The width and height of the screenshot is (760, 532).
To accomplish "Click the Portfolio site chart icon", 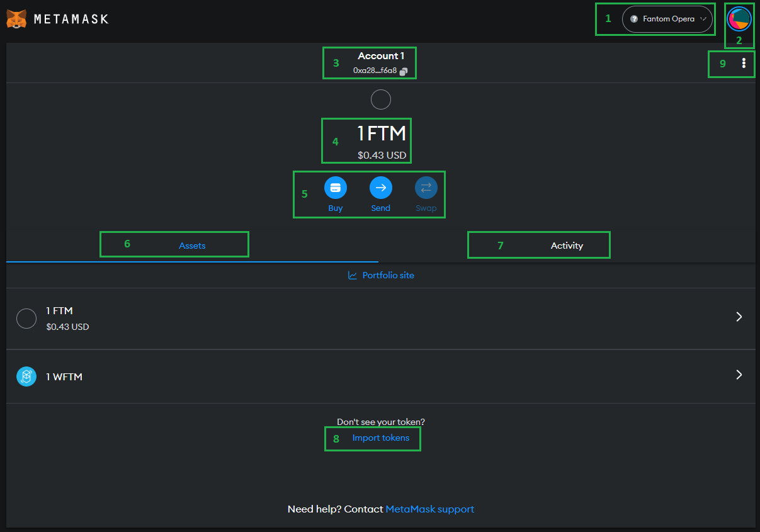I will (353, 275).
